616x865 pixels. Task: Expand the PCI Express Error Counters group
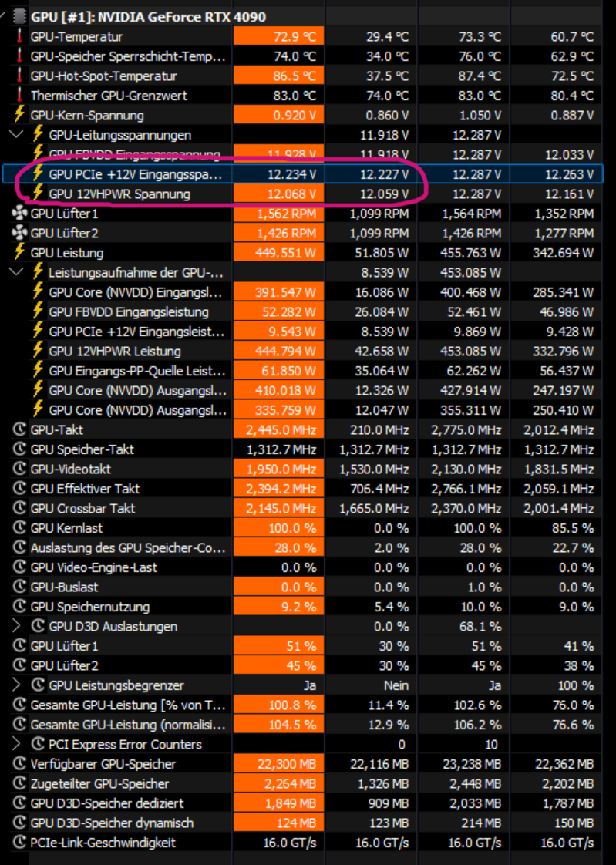click(16, 744)
